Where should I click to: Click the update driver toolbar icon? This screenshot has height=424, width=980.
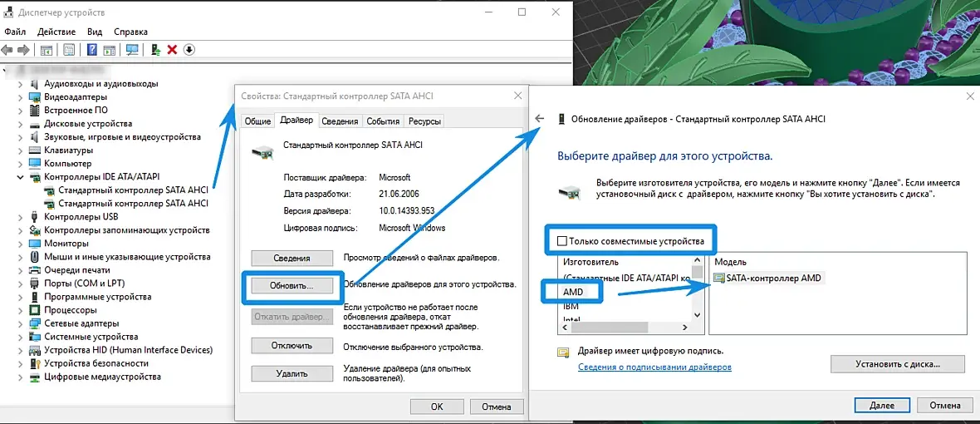156,49
